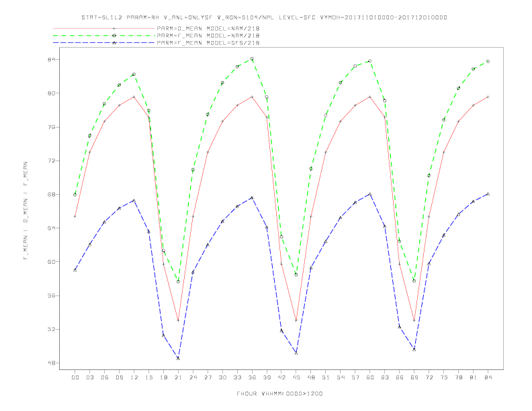
Task: Click the x-axis tick label 69
Action: [x=414, y=377]
